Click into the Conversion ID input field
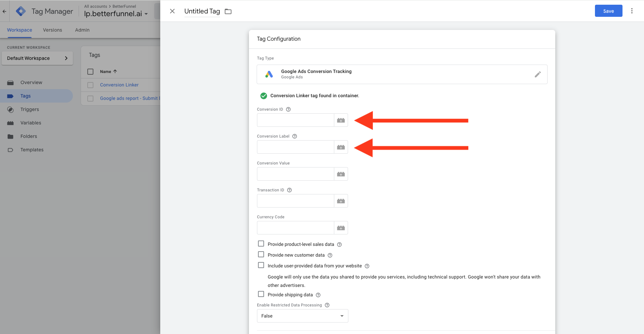 (295, 120)
